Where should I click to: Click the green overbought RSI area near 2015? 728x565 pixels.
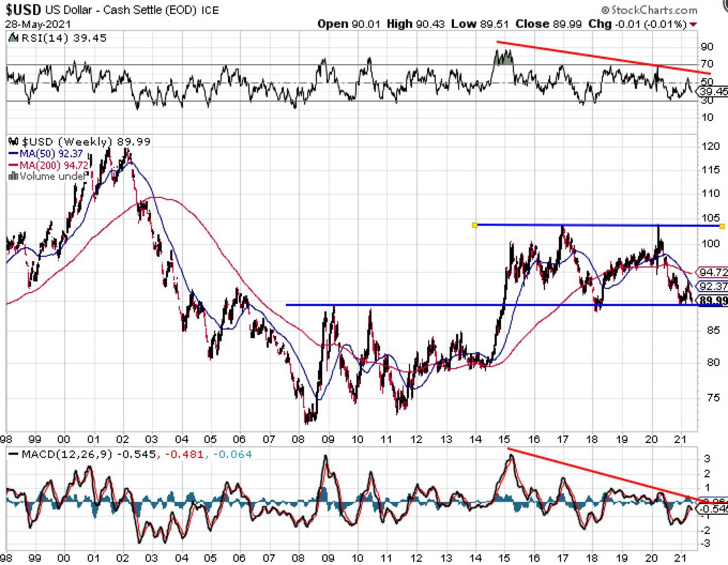coord(503,59)
